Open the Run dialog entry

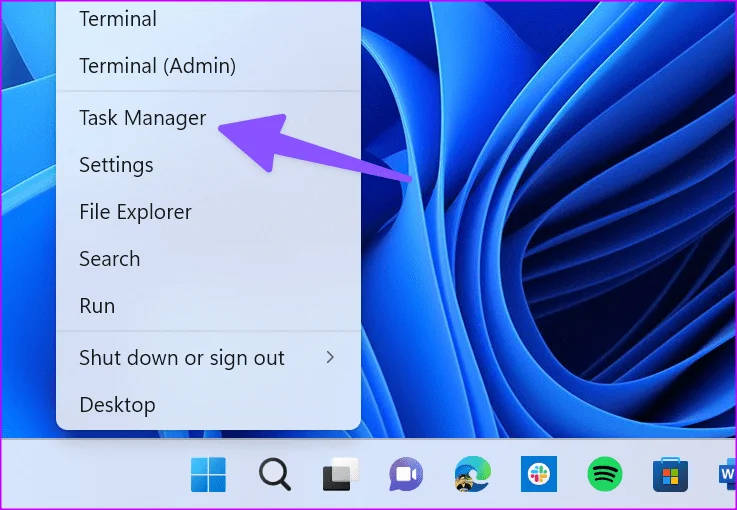(x=208, y=306)
